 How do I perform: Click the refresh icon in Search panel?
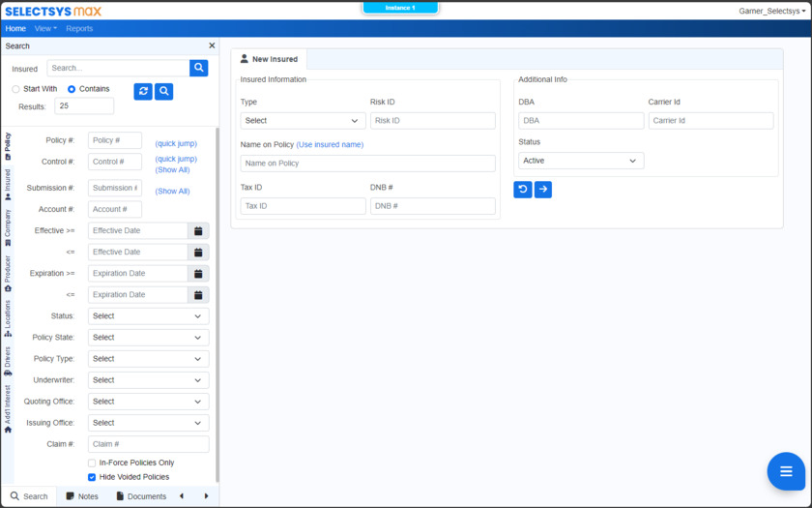[x=143, y=91]
